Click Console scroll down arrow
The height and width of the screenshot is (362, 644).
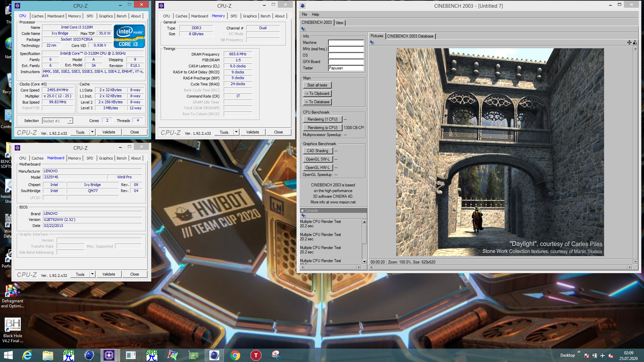coord(364,261)
